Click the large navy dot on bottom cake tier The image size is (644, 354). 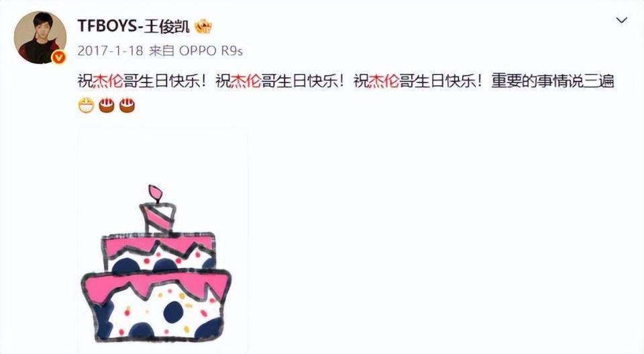click(173, 312)
